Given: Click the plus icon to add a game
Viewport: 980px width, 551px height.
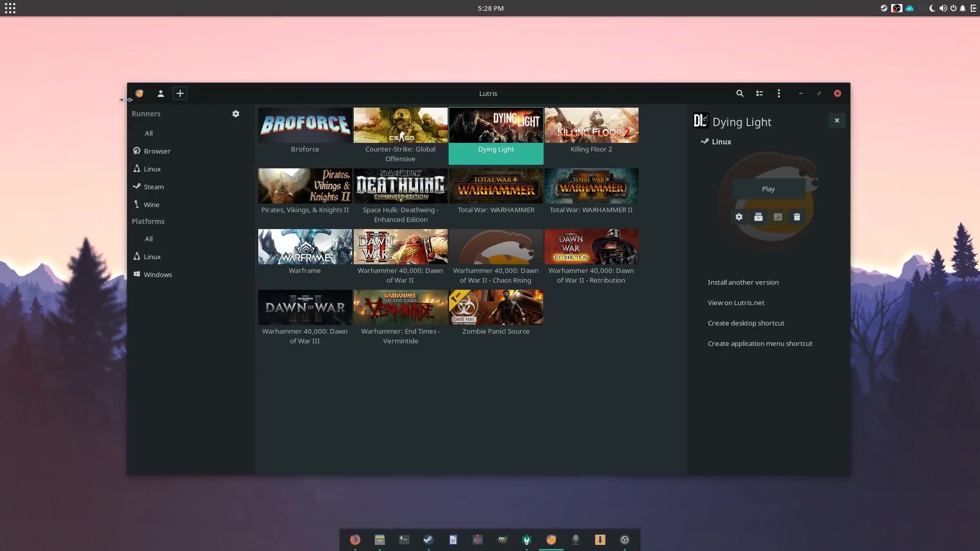Looking at the screenshot, I should [x=180, y=93].
